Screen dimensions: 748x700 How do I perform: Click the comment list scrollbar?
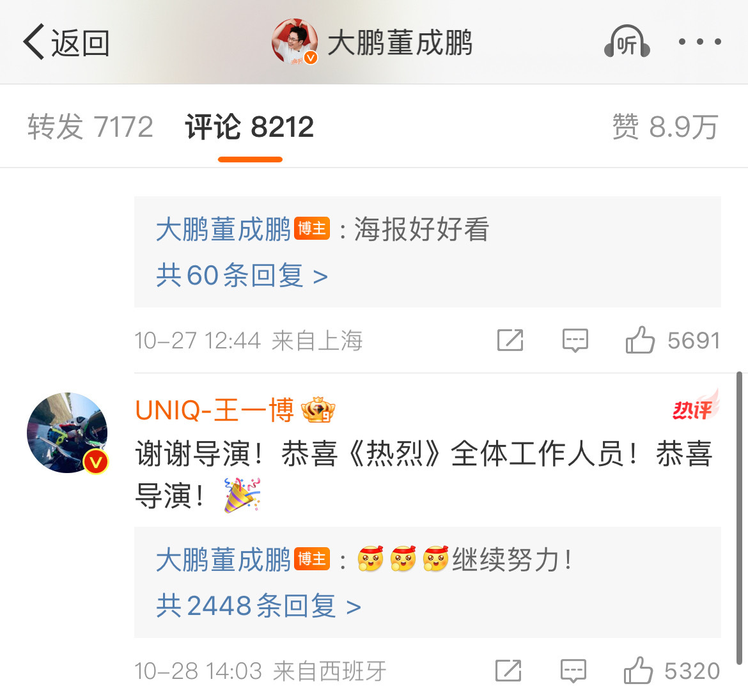pyautogui.click(x=739, y=518)
